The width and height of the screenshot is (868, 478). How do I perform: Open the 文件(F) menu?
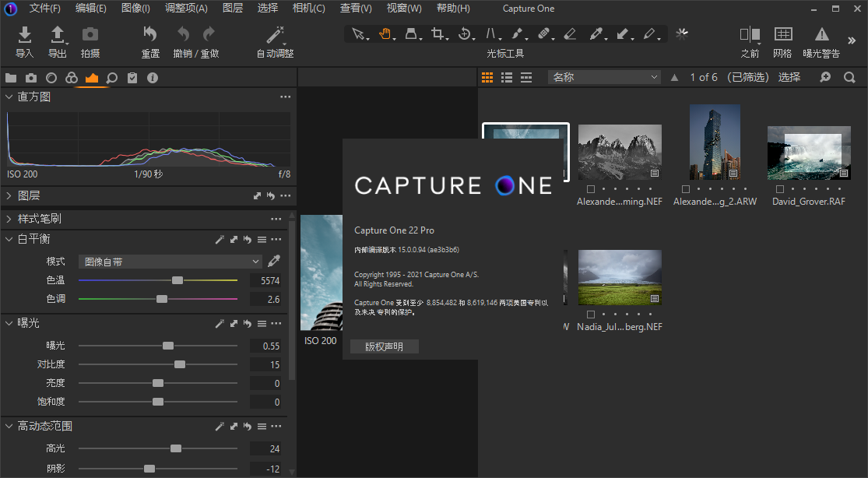44,9
